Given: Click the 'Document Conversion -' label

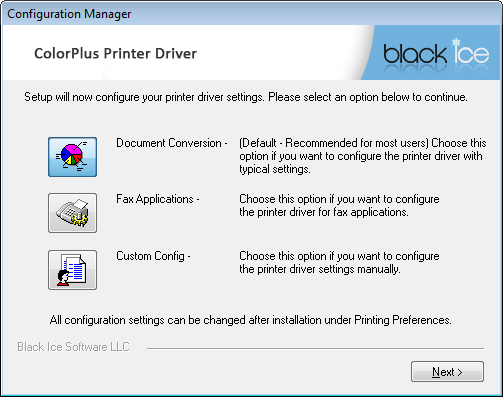Looking at the screenshot, I should click(172, 143).
